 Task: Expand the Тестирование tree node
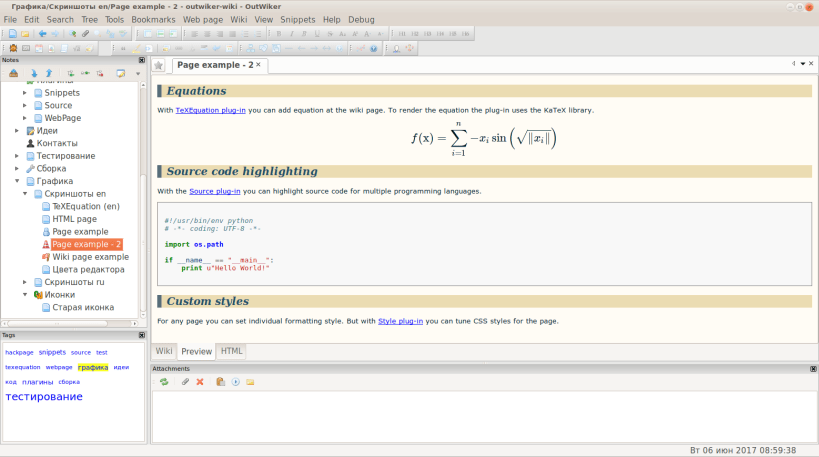tap(17, 156)
